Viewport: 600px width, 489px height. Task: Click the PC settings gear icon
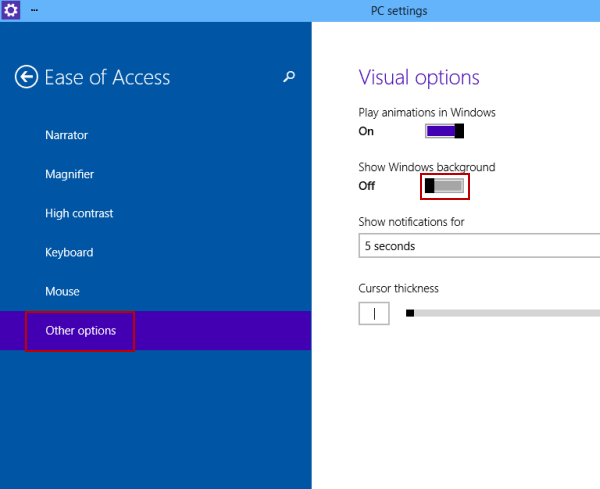coord(11,10)
